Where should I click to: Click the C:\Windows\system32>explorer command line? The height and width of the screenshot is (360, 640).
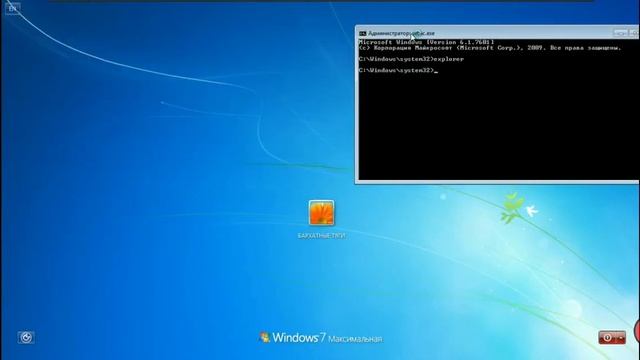pos(411,59)
